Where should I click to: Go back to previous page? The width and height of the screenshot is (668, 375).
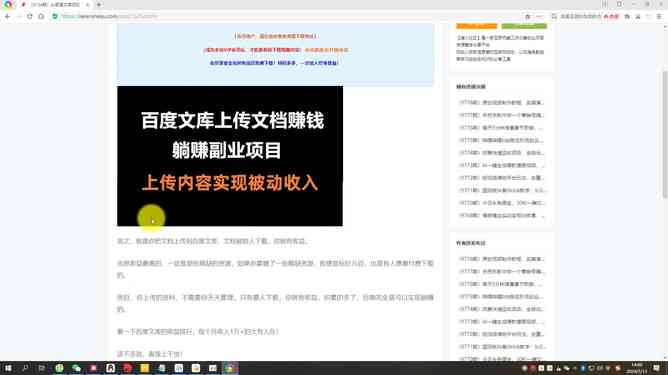pyautogui.click(x=7, y=16)
